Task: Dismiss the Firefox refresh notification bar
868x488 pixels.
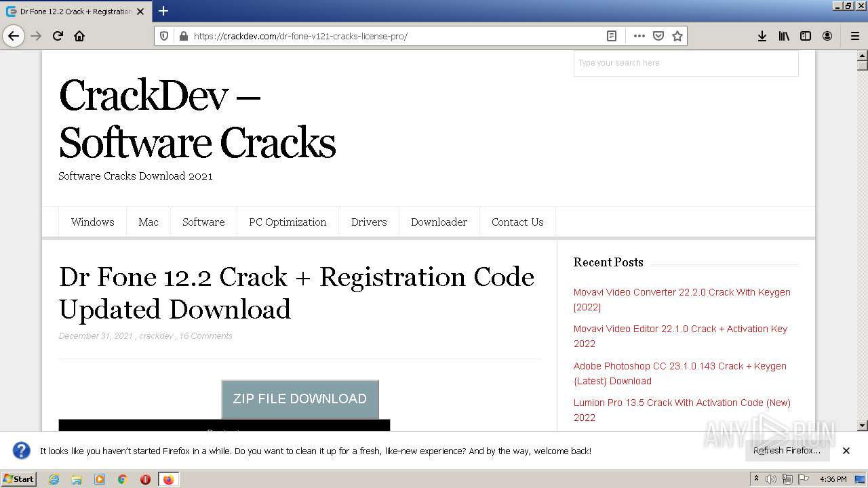Action: [x=846, y=451]
